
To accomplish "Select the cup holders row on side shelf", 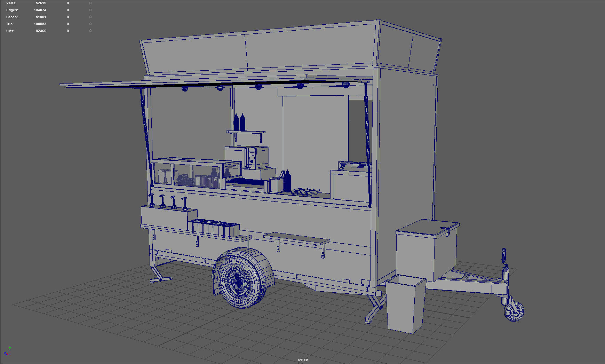I will (x=214, y=228).
